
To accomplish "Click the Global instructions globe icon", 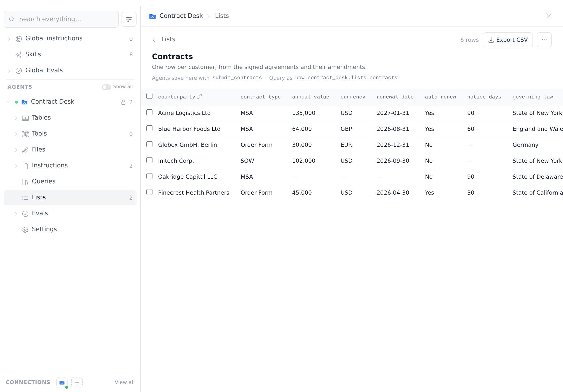I will point(19,39).
